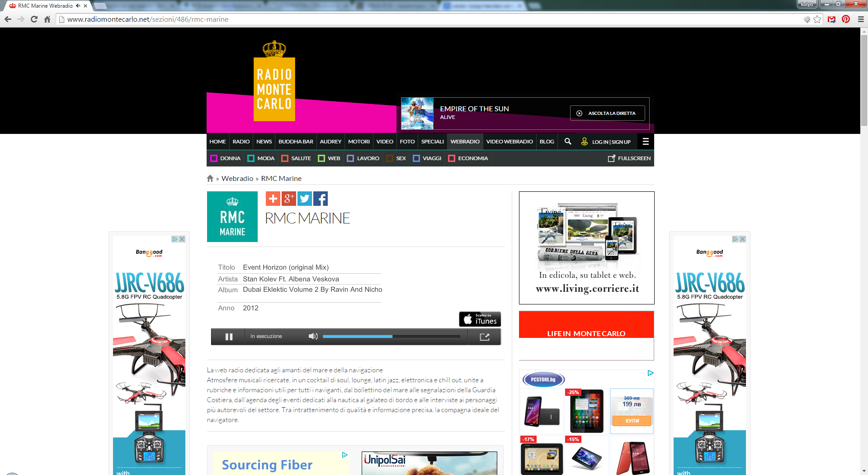Open the AUDREY menu item
The height and width of the screenshot is (475, 868).
(330, 142)
